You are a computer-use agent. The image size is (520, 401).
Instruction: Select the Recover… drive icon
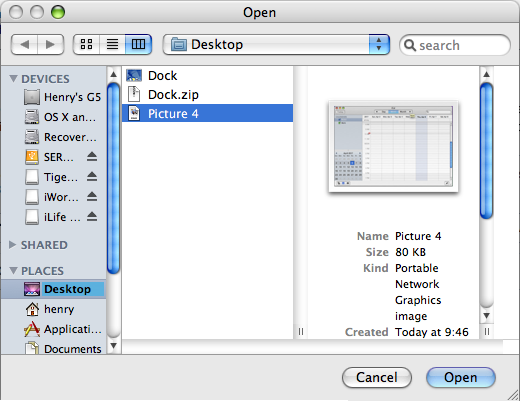[32, 137]
